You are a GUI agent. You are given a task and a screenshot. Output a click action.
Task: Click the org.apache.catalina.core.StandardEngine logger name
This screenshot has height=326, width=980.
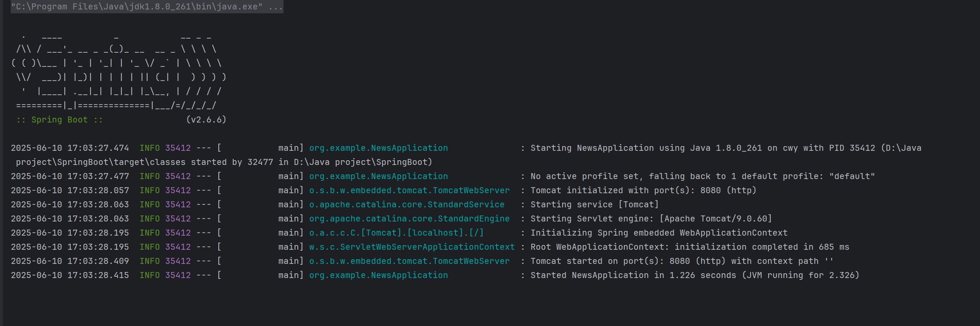click(x=409, y=218)
